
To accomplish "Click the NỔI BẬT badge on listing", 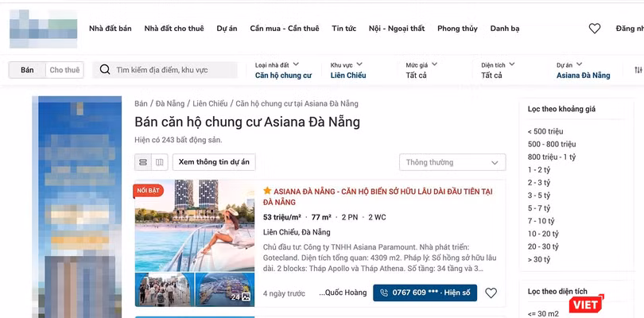I will coord(148,191).
